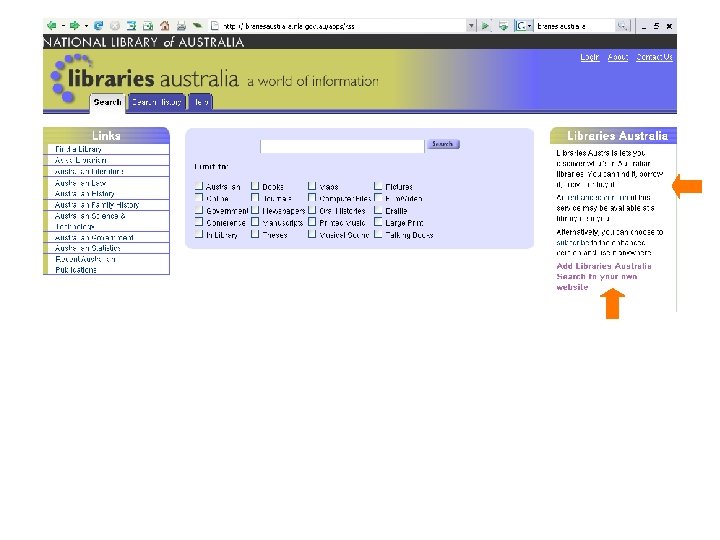The width and height of the screenshot is (720, 540).
Task: Open the Recent Australian Publications link
Action: (x=85, y=264)
